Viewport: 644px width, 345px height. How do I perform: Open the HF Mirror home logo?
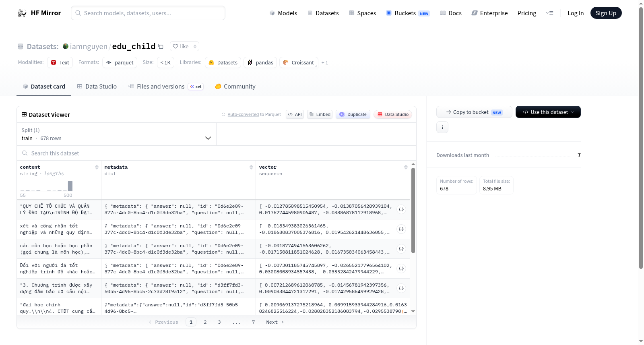[39, 13]
